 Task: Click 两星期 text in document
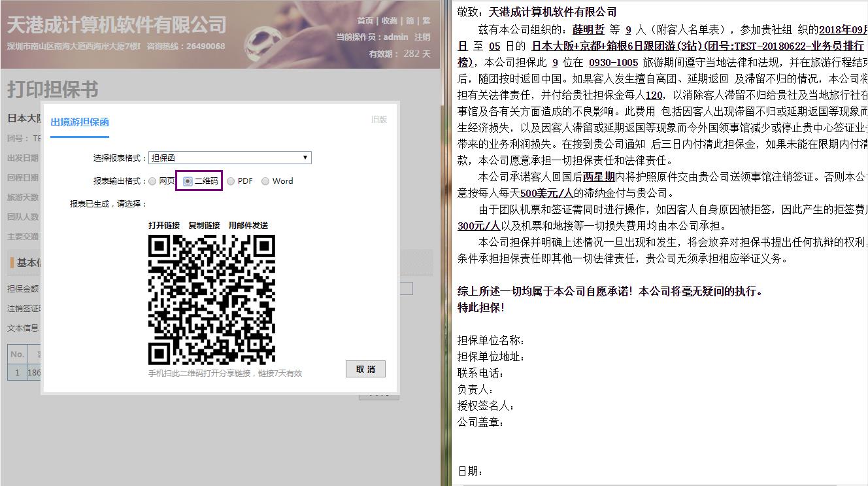pos(599,177)
